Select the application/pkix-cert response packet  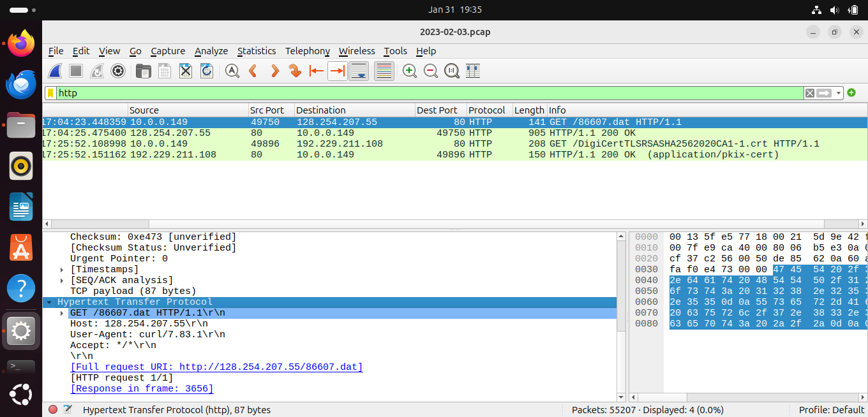coord(455,155)
